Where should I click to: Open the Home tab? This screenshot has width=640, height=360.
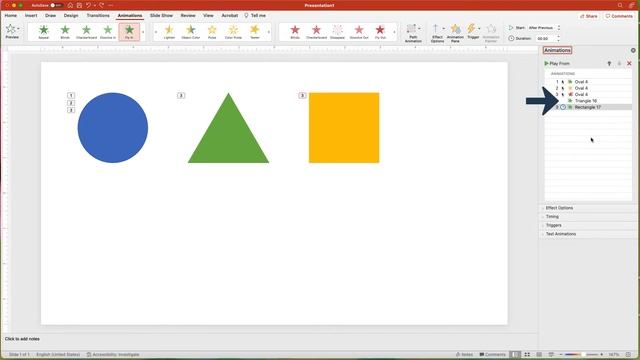pyautogui.click(x=11, y=16)
